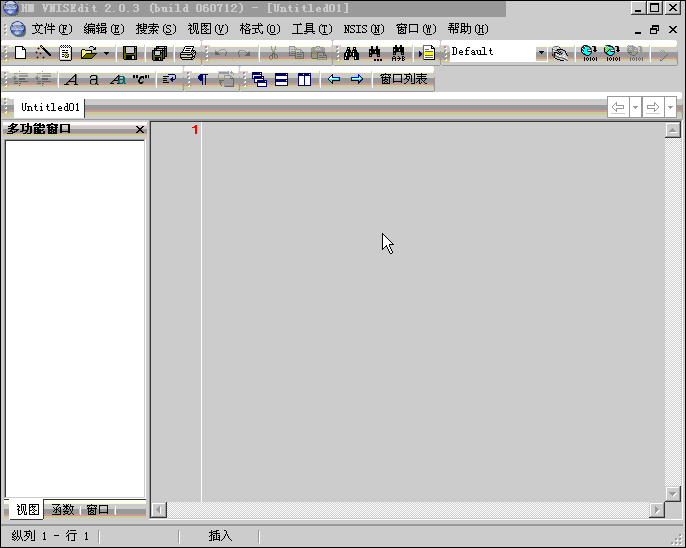Click the horizontal scroll right arrow
Screen dimensions: 686x548
tap(657, 510)
